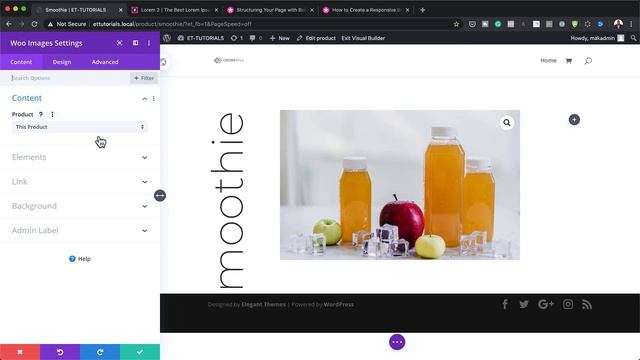
Task: Open the Google Plus footer icon
Action: pyautogui.click(x=546, y=304)
